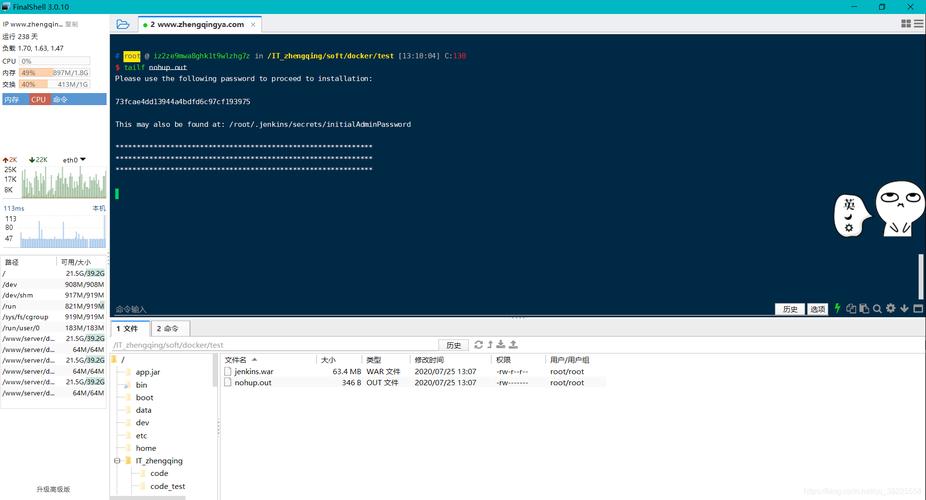Select the dev folder in tree

(x=142, y=423)
